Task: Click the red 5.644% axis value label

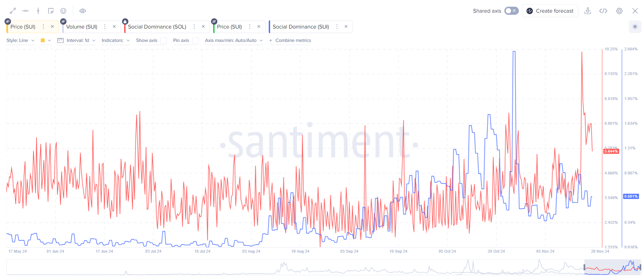Action: point(611,152)
